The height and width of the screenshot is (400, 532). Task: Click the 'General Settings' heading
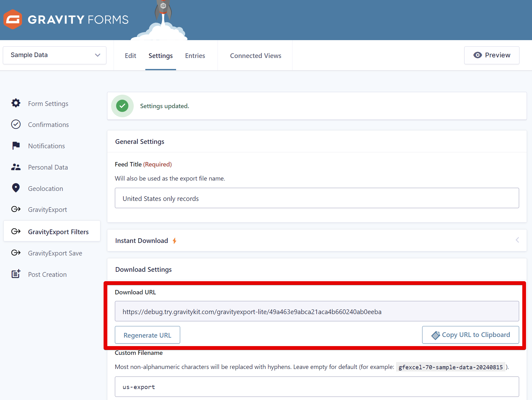(x=140, y=142)
